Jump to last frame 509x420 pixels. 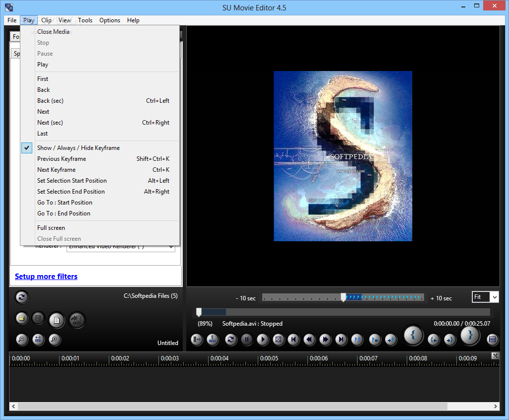pyautogui.click(x=341, y=340)
